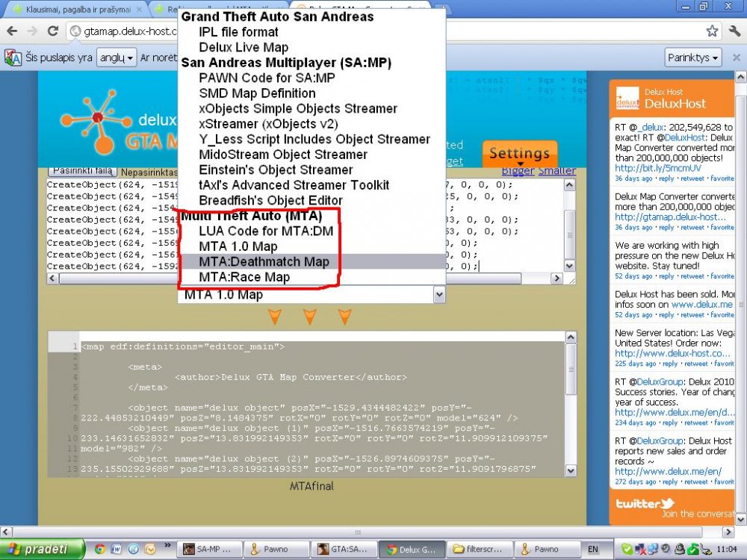Click the Pasirinkti failą file button

[x=83, y=171]
